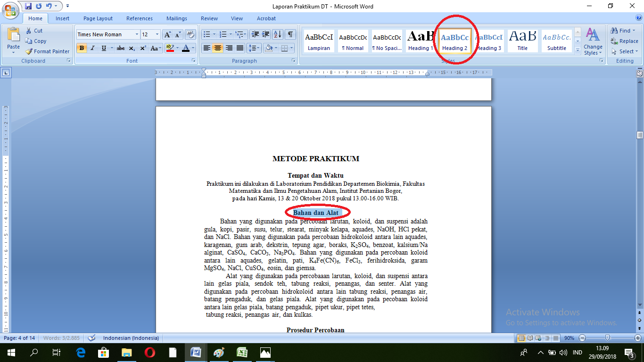
Task: Apply the Heading 2 style
Action: 455,41
